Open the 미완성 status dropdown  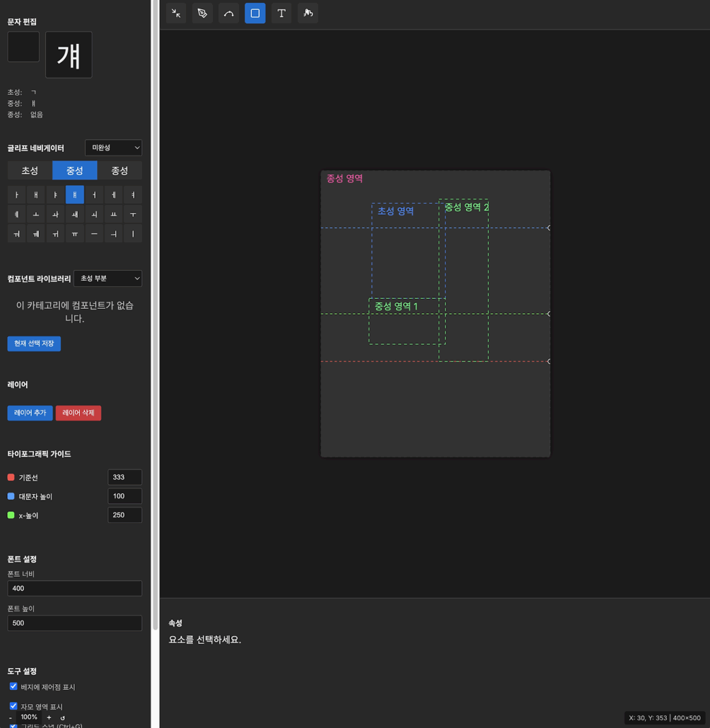click(x=113, y=148)
